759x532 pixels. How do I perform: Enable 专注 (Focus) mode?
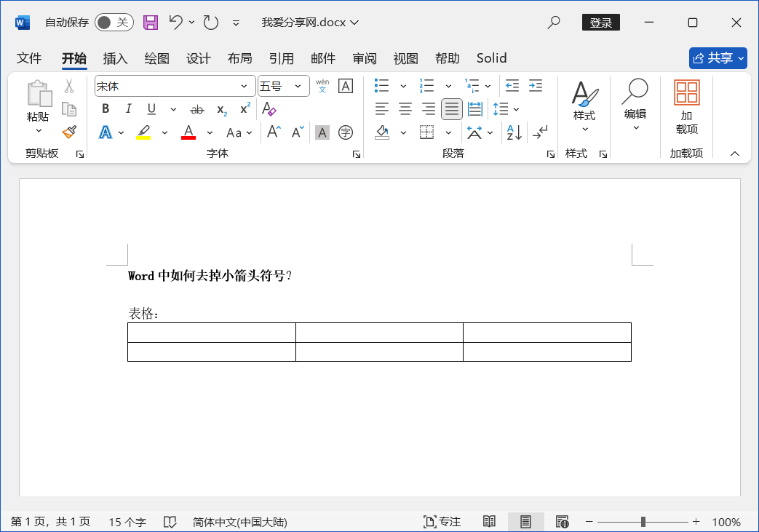(x=442, y=522)
